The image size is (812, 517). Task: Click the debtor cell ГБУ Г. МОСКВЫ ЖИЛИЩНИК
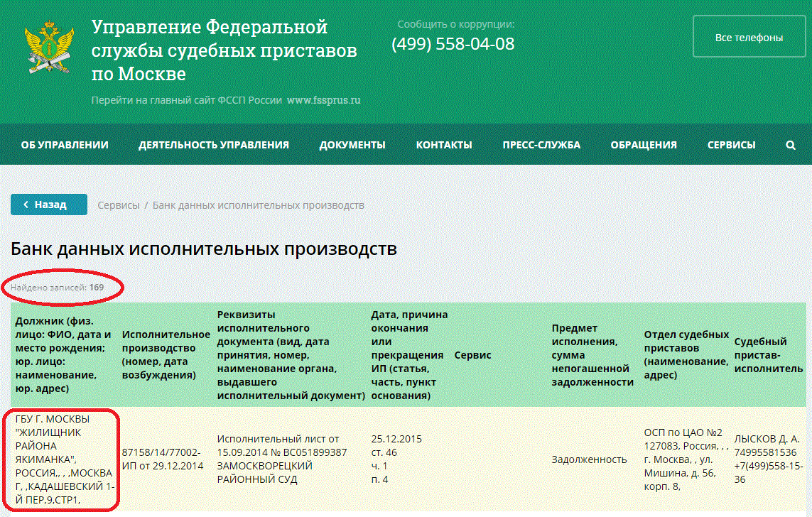click(x=64, y=459)
